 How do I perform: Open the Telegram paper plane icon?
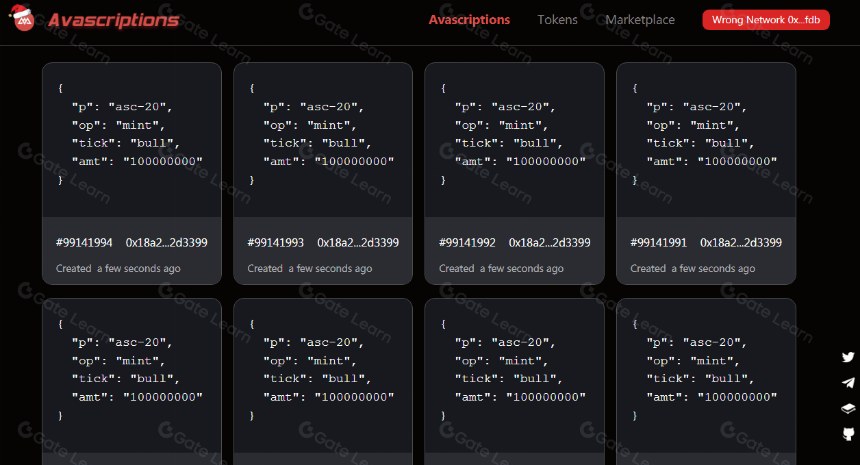click(x=848, y=383)
